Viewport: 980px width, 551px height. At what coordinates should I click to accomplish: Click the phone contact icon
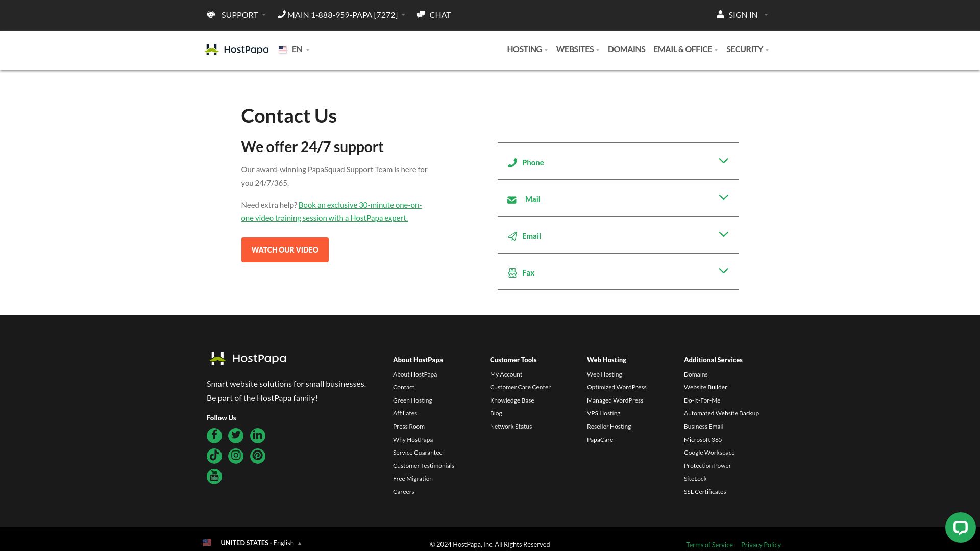tap(512, 163)
